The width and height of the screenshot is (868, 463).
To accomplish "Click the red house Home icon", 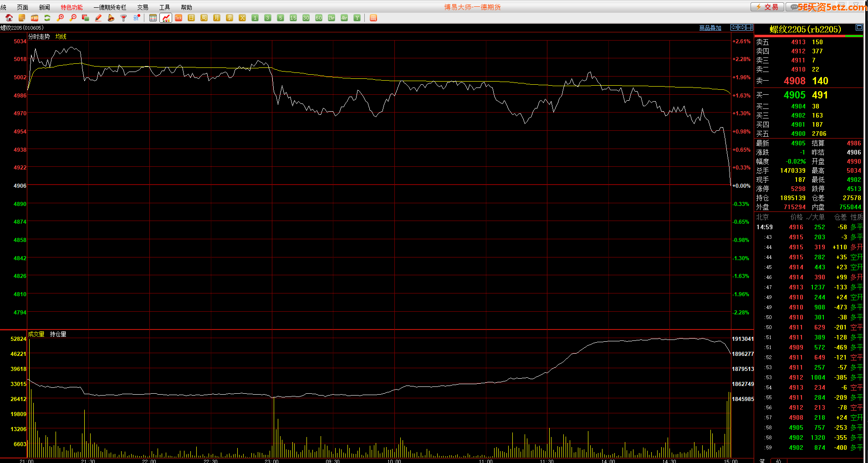I will click(x=9, y=18).
